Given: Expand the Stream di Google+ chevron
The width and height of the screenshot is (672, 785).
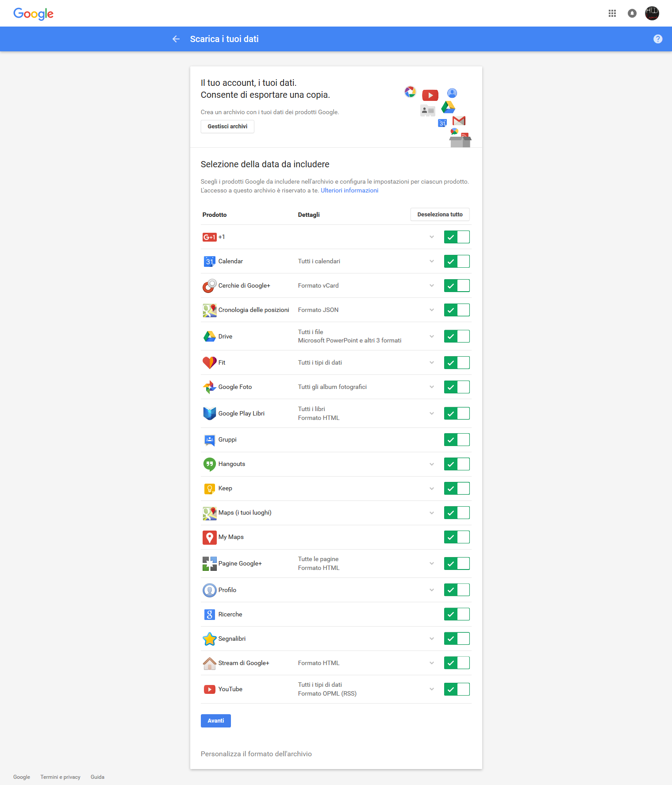Looking at the screenshot, I should click(x=432, y=663).
